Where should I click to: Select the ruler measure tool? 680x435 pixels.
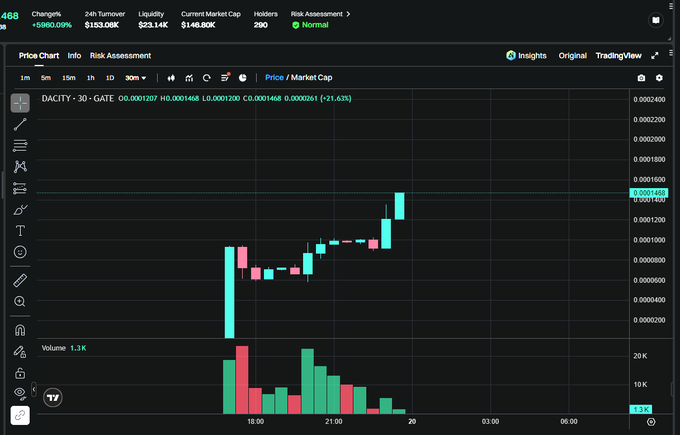tap(20, 281)
